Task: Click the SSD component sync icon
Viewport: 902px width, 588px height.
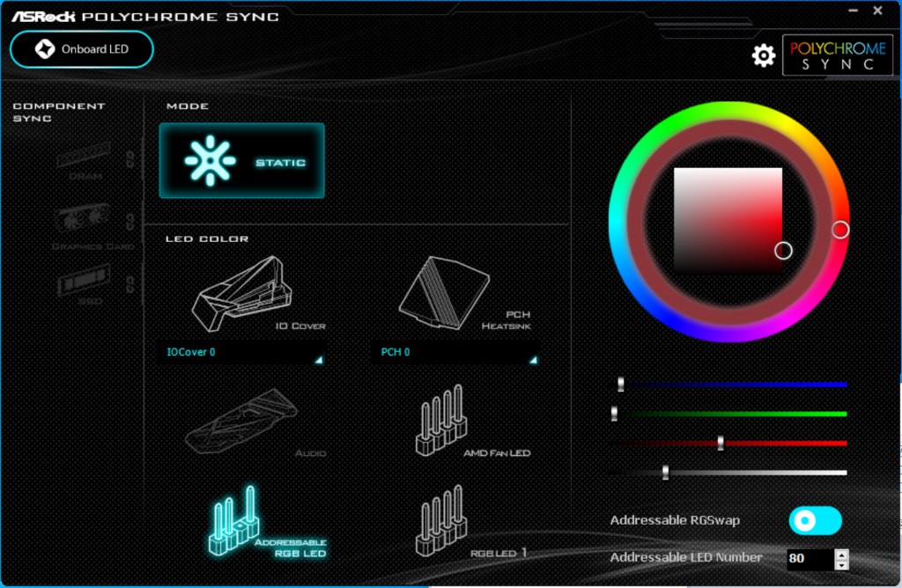Action: click(84, 279)
